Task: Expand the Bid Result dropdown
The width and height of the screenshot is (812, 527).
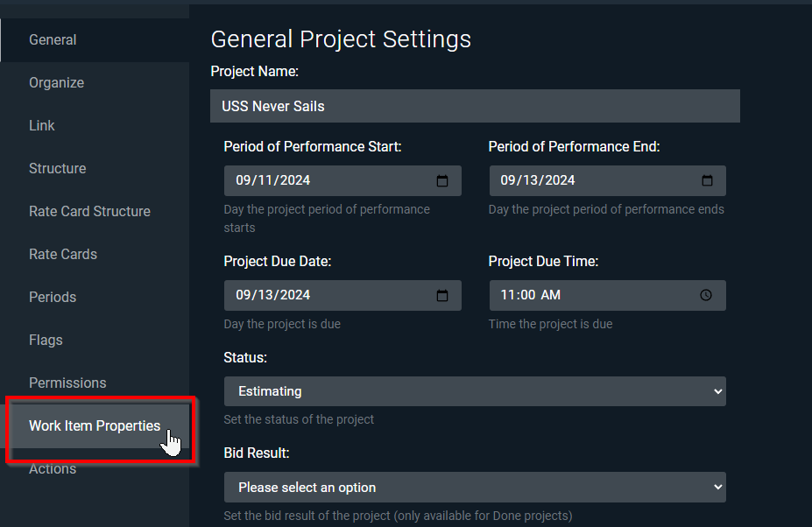Action: click(475, 487)
